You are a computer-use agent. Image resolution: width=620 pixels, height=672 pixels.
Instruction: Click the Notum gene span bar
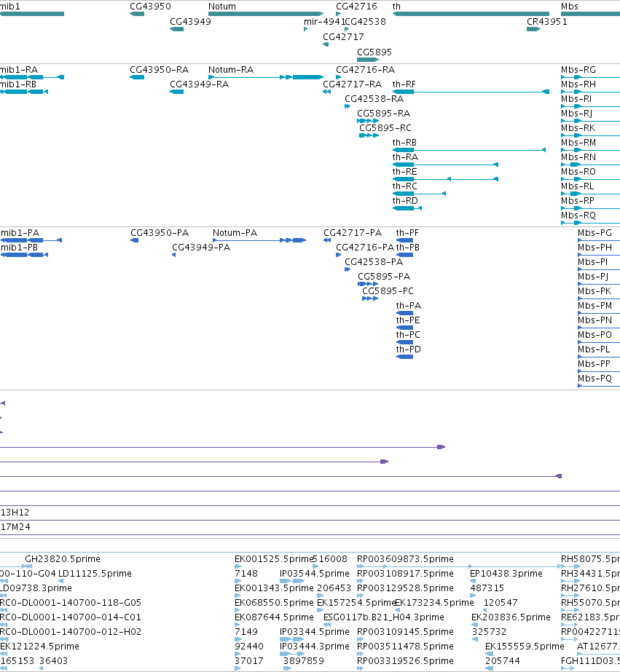266,14
